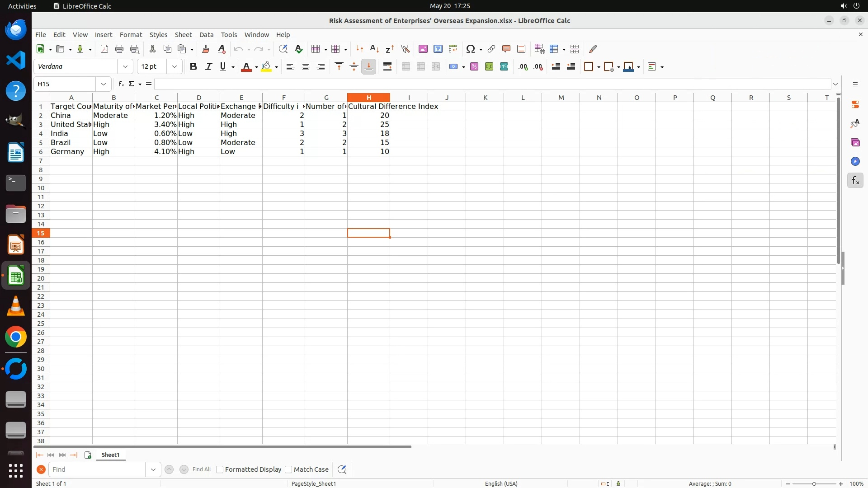Open the Styles menu

coord(158,35)
